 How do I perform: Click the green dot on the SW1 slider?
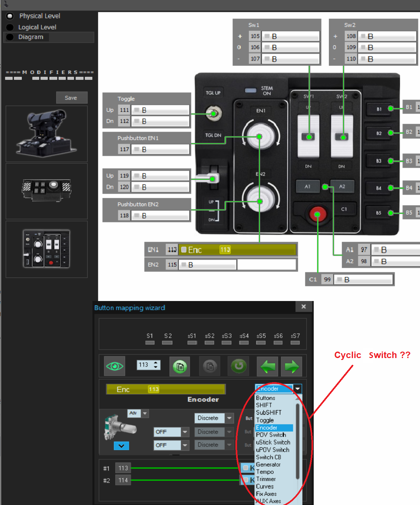point(309,137)
